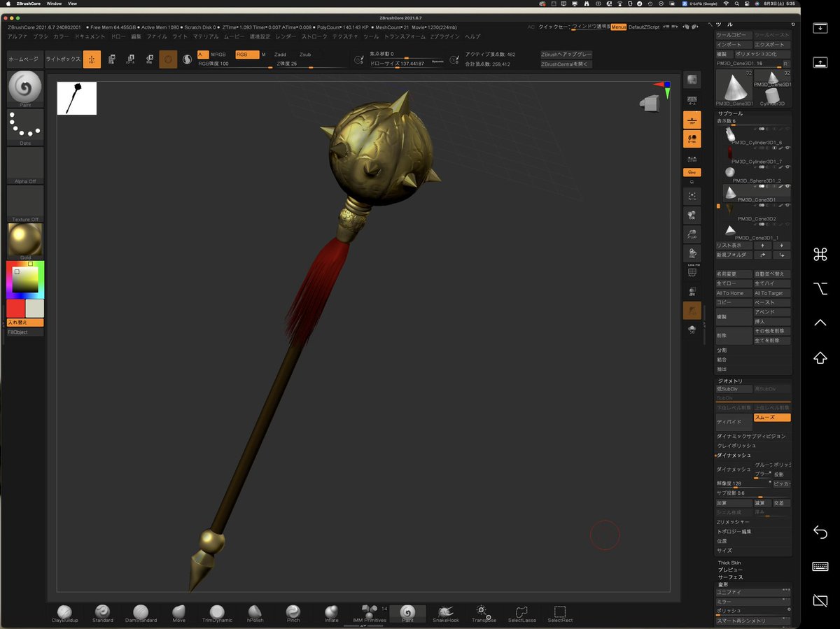Expand the Zリメッシャー section
The width and height of the screenshot is (840, 629).
pos(732,522)
